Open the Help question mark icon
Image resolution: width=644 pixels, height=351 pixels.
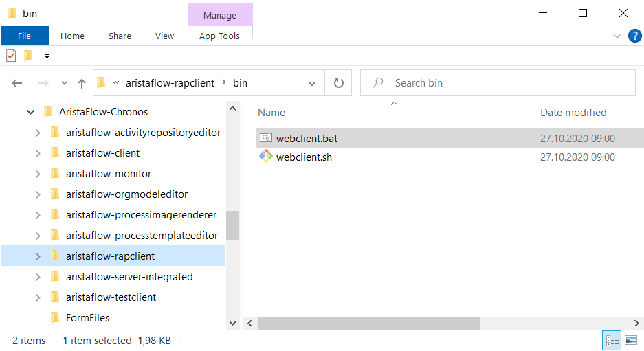634,36
